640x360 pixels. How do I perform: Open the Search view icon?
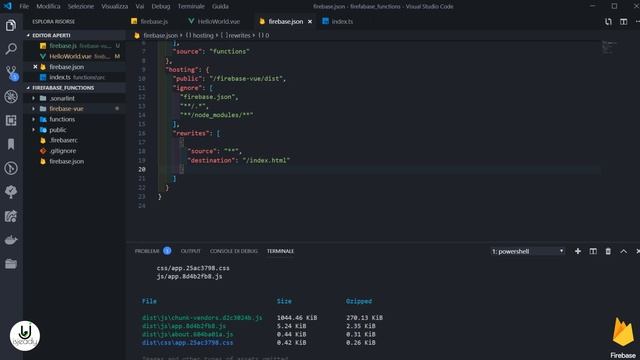[x=11, y=49]
